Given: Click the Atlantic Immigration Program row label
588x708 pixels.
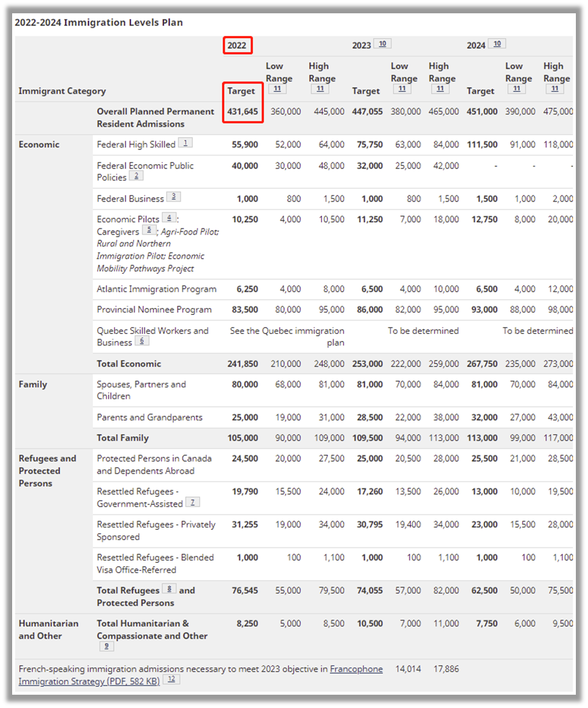Looking at the screenshot, I should (157, 289).
